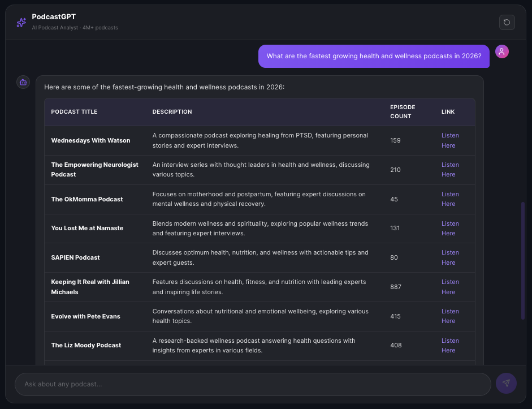
Task: Open Listen Here for Wednesdays With Watson
Action: pyautogui.click(x=450, y=140)
